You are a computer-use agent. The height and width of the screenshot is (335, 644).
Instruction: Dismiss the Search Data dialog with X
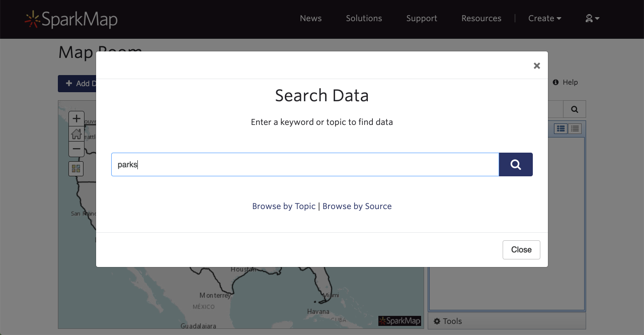536,65
